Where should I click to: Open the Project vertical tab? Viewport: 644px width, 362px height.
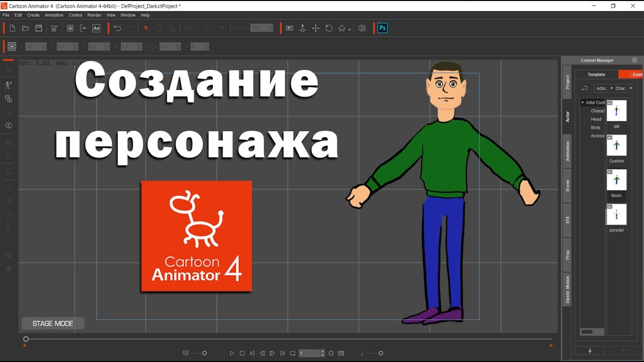(567, 82)
